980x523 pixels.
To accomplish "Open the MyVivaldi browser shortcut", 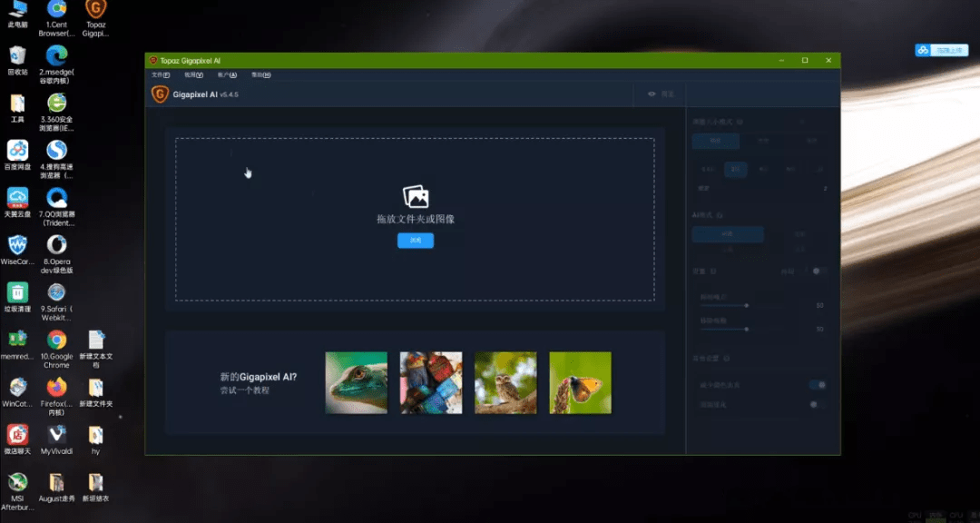I will click(x=56, y=439).
